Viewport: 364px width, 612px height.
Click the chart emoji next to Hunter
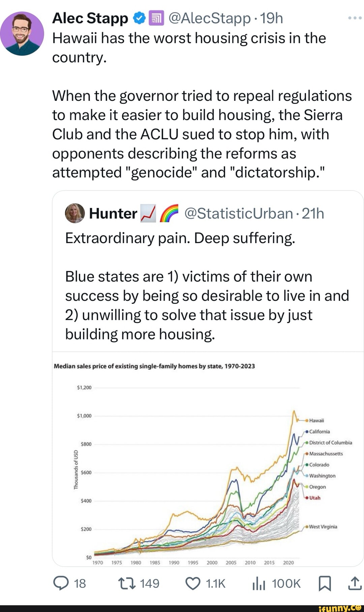[x=148, y=213]
